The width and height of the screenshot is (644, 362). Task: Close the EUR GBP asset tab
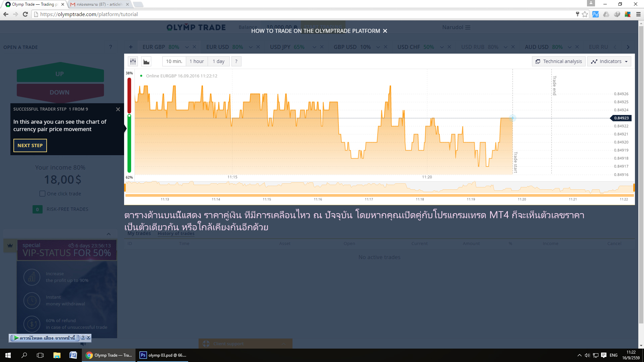pos(194,47)
